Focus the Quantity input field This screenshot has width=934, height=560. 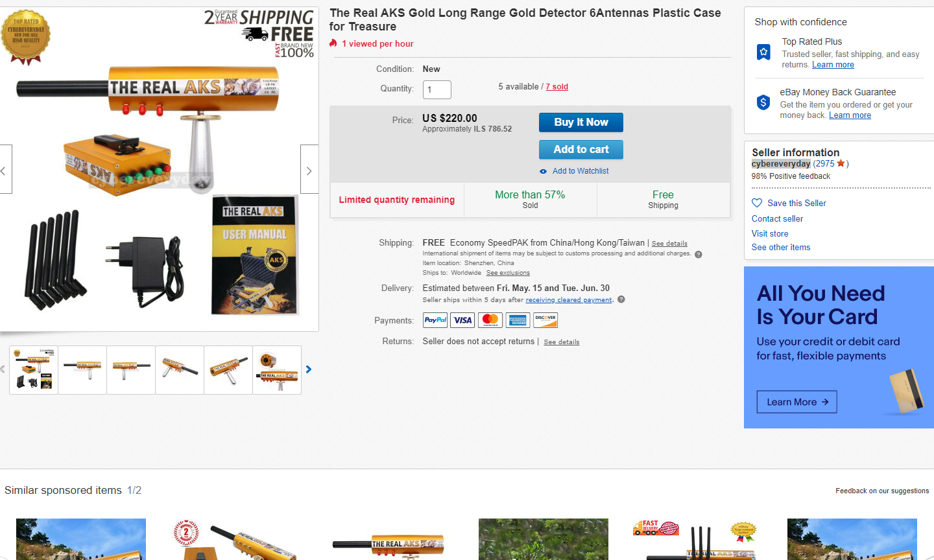(x=437, y=89)
